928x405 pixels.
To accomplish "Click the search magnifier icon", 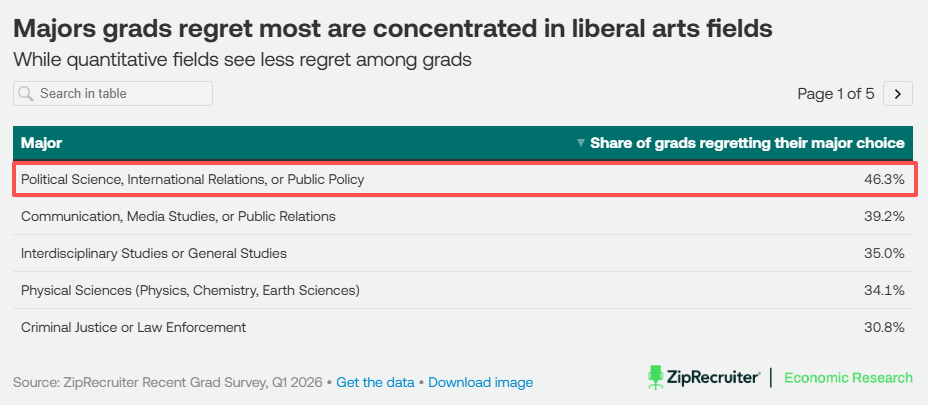I will [25, 94].
